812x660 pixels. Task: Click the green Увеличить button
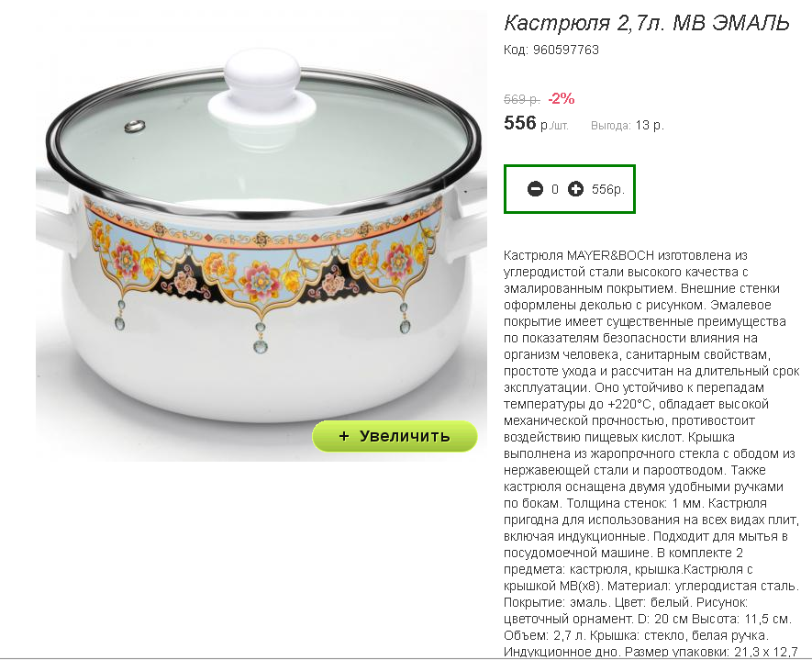(395, 436)
